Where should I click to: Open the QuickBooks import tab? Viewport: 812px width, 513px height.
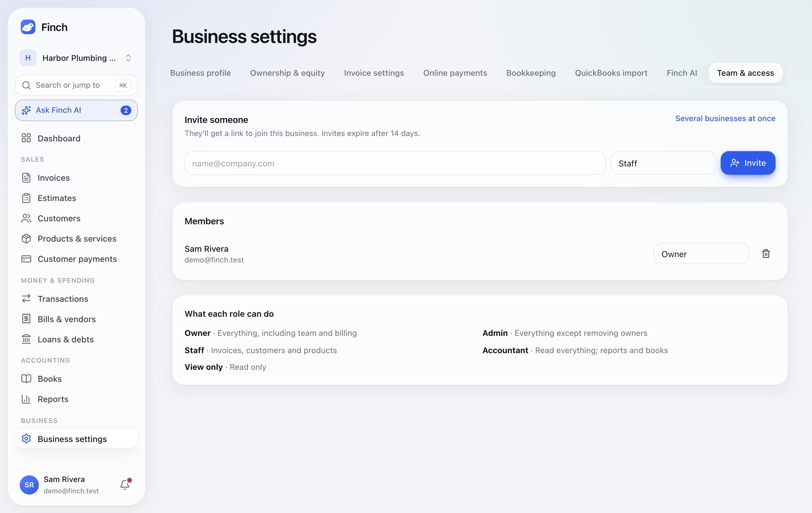pos(611,73)
